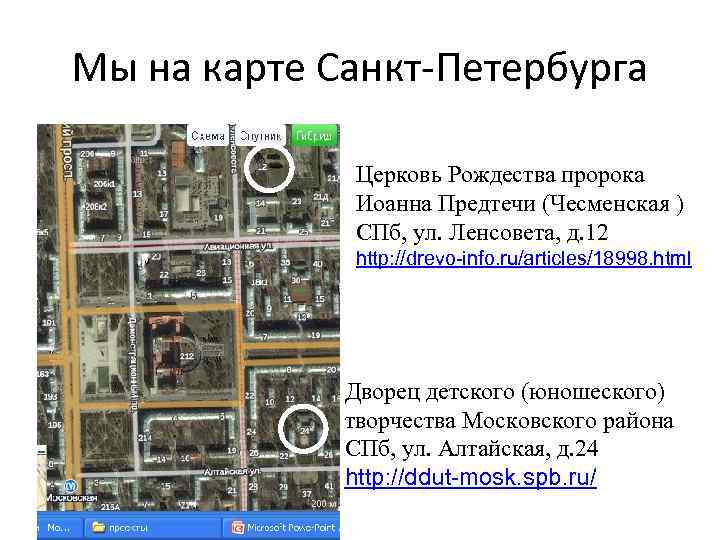Click the Авиационная ул. street label
Screen dimensions: 720x540
coord(237,247)
